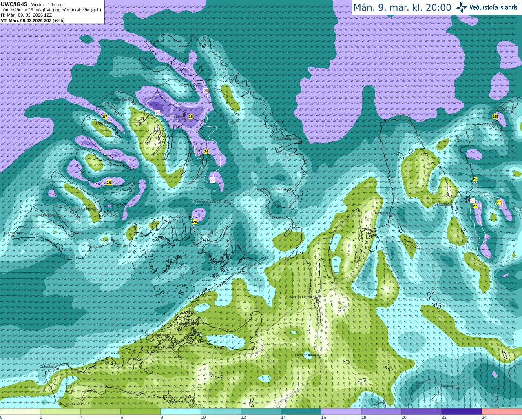Click yellow 27 marker under the white 25 label near Bergstaðir
Screen dimensions: 522x420
475,206
